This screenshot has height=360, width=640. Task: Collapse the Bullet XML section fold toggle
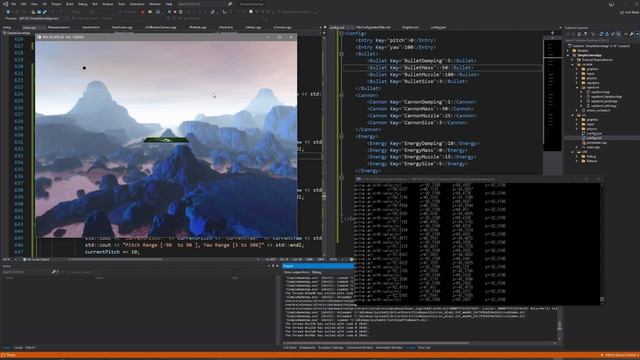point(342,54)
